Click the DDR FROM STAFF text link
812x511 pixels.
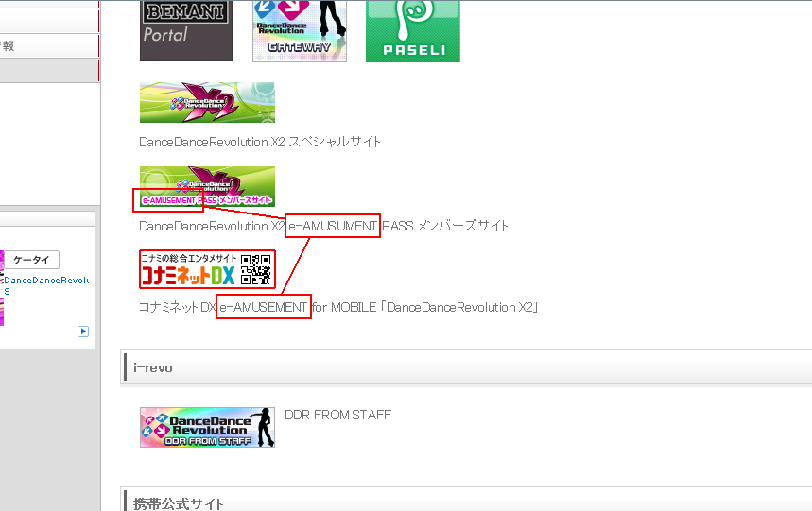pos(338,415)
